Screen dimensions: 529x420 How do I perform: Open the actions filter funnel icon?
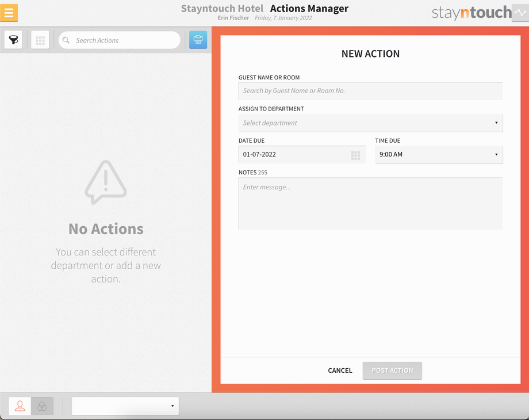point(13,40)
